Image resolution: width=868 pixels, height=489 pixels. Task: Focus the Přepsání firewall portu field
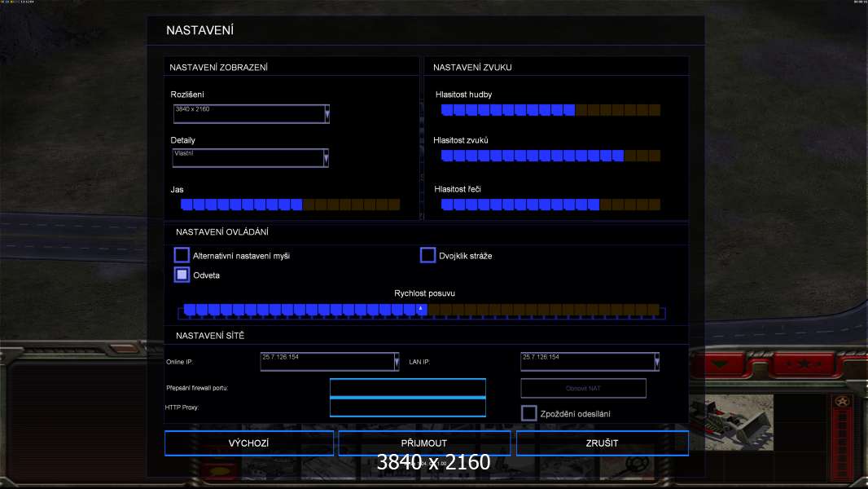[x=407, y=387]
